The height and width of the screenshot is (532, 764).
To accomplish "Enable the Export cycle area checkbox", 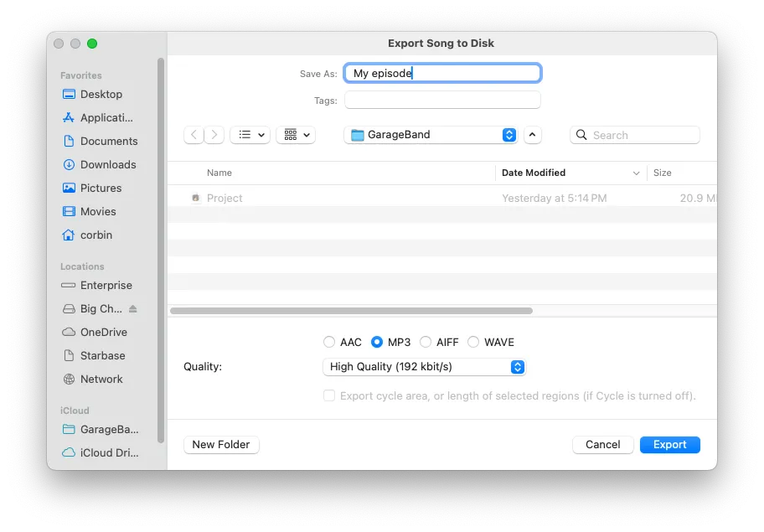I will [328, 395].
